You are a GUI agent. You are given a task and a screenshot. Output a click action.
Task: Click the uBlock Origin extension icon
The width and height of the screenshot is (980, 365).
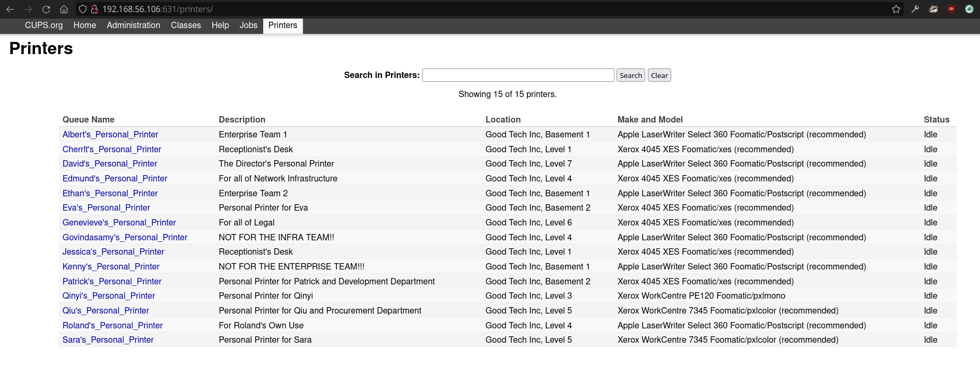951,9
